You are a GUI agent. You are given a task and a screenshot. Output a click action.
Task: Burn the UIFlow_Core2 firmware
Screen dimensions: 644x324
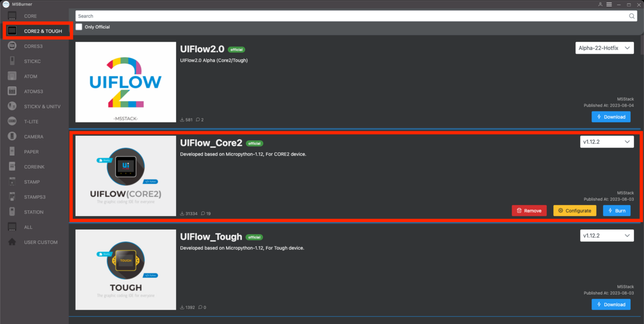pos(617,210)
